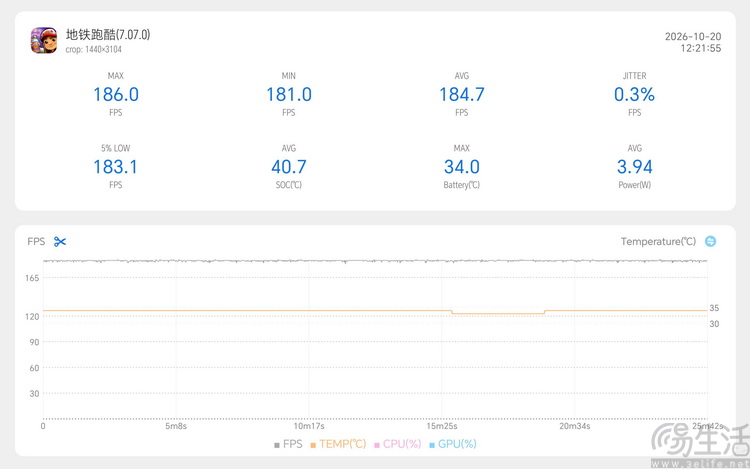Click the 5% LOW label
Image resolution: width=750 pixels, height=469 pixels.
[116, 148]
